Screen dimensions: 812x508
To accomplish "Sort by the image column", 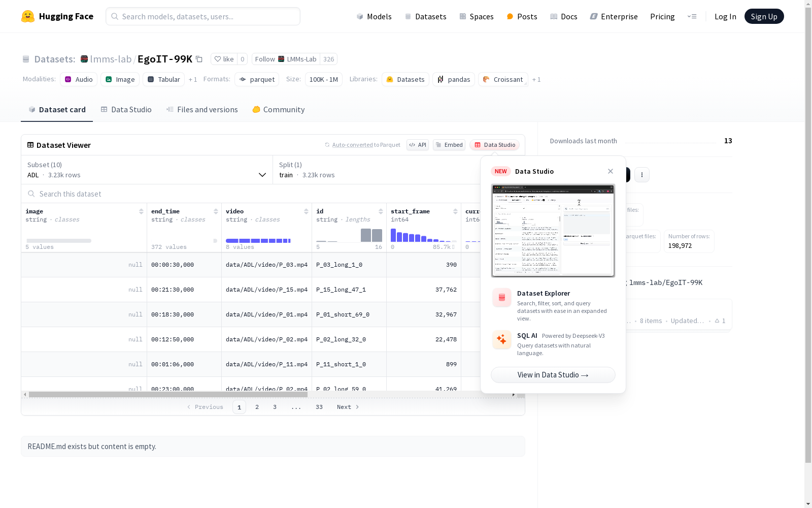I will 141,211.
